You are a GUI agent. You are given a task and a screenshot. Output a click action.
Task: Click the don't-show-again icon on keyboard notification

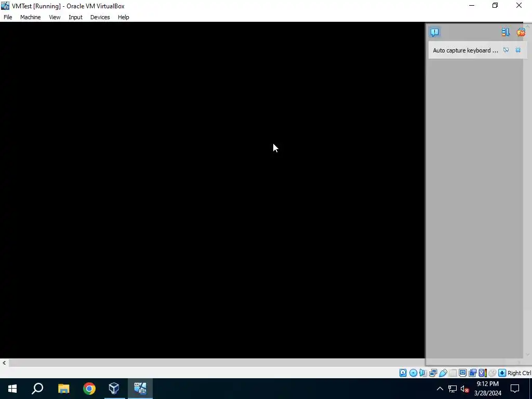(x=506, y=50)
